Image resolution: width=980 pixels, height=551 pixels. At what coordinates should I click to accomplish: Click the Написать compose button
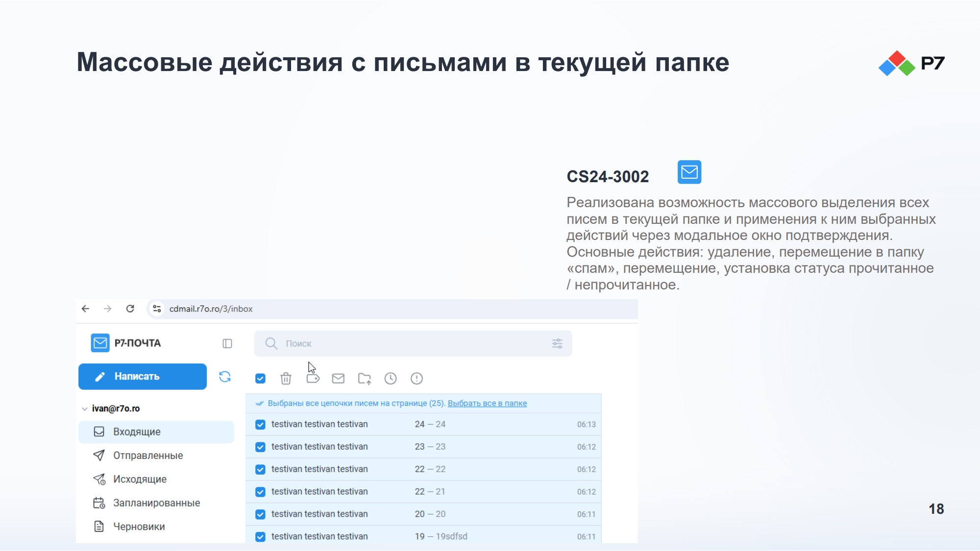(x=143, y=377)
